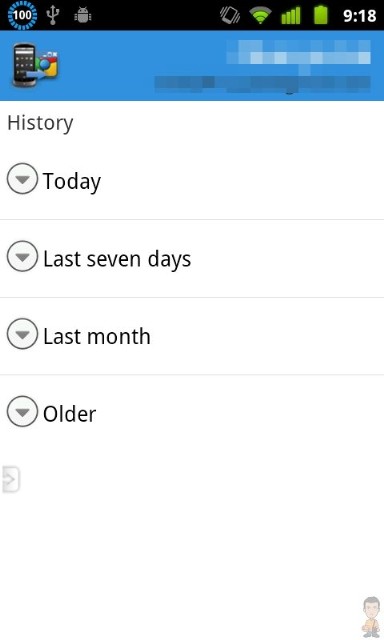
Task: Expand the Last month group arrow
Action: pyautogui.click(x=22, y=333)
